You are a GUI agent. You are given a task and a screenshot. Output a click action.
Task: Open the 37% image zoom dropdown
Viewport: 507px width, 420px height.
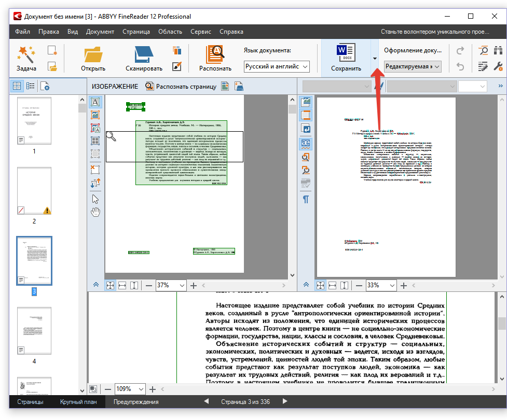182,285
